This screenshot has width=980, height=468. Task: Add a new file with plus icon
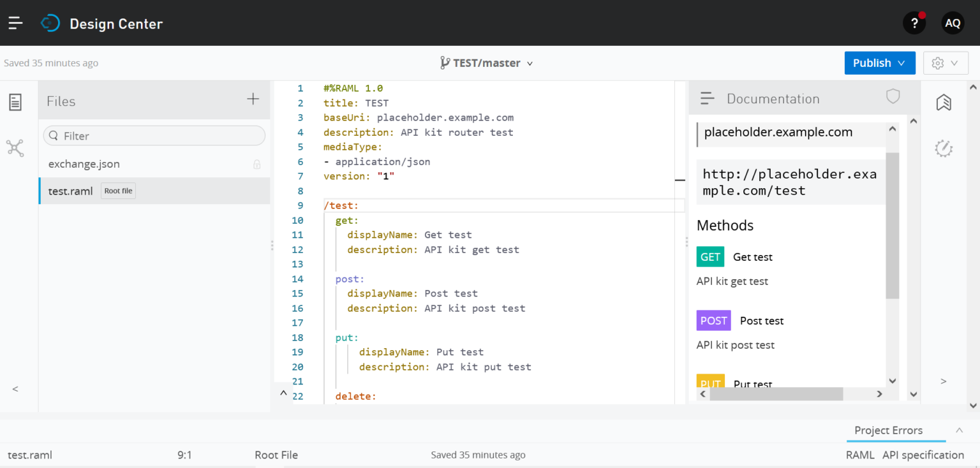[x=253, y=99]
